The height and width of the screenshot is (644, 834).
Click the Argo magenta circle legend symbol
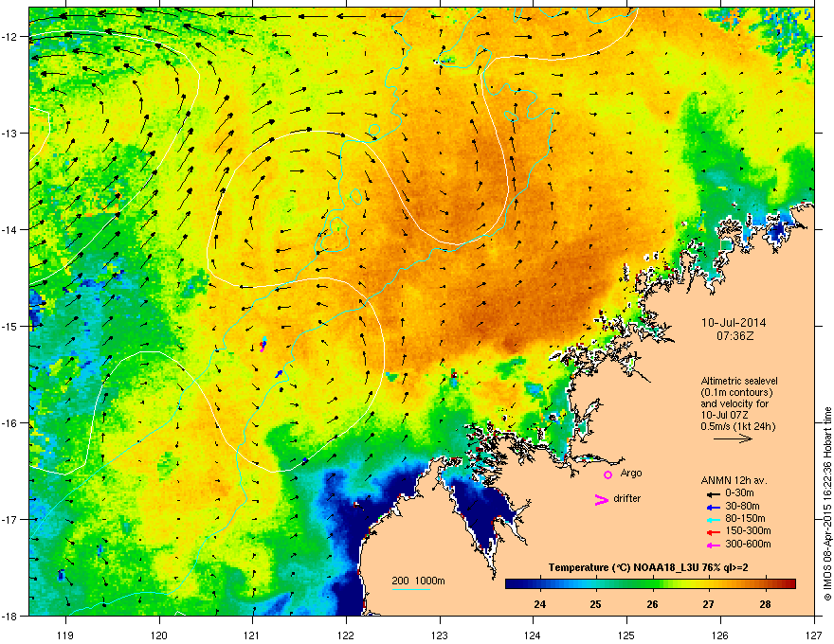pos(607,474)
